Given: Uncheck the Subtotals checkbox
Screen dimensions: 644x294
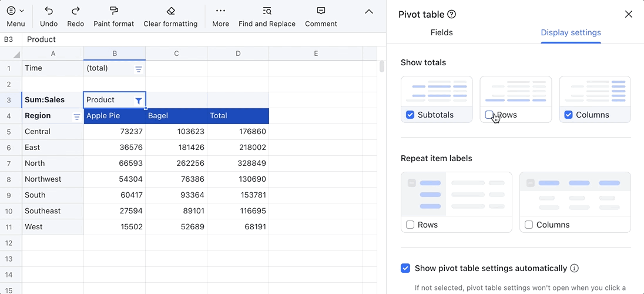Looking at the screenshot, I should [410, 115].
